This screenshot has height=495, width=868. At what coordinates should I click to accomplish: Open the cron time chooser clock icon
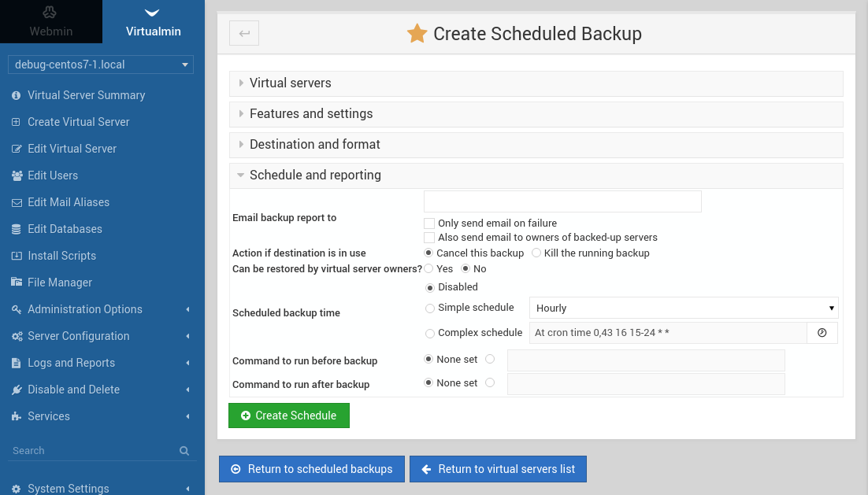[x=822, y=333]
